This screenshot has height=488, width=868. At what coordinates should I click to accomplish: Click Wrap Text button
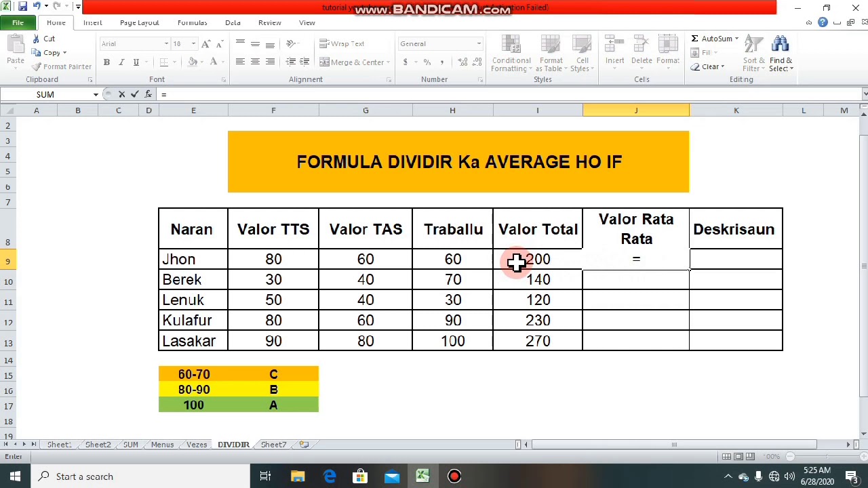342,44
